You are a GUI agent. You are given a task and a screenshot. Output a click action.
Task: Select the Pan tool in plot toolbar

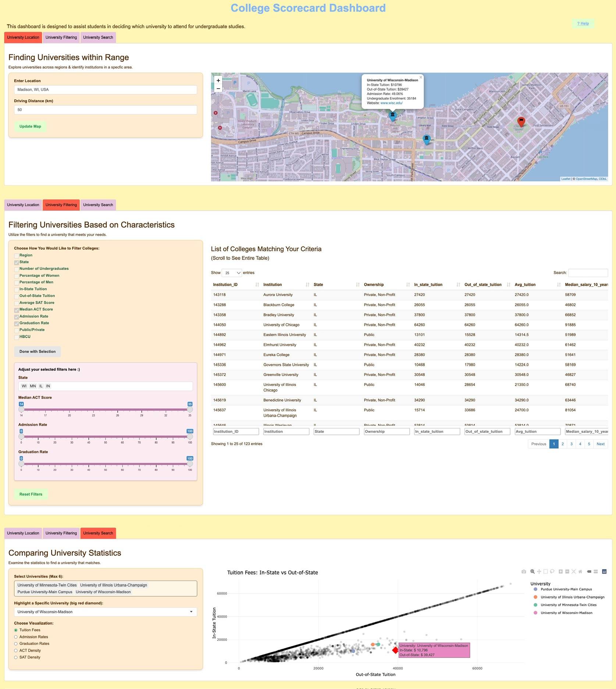click(539, 571)
